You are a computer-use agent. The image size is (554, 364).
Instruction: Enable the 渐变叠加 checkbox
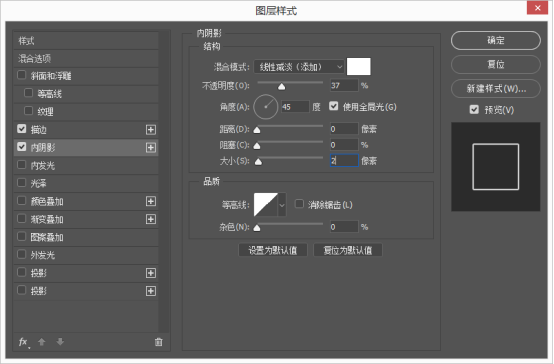[x=22, y=219]
